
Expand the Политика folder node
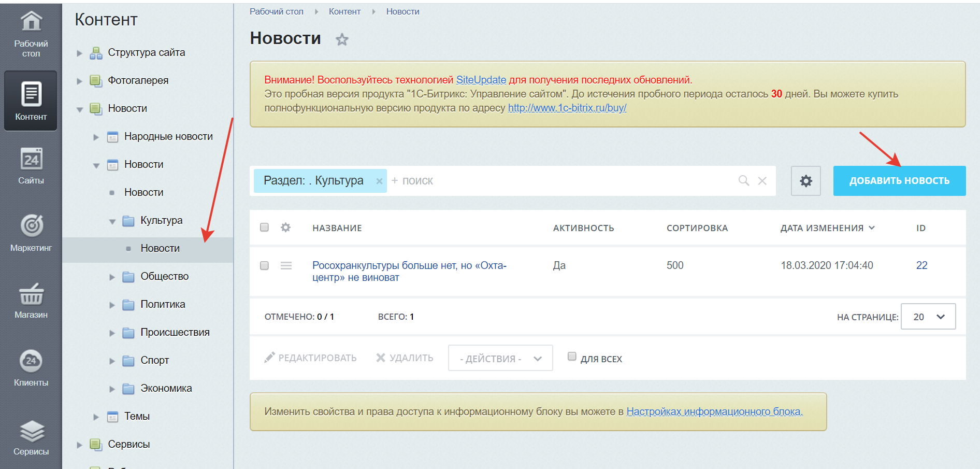[112, 305]
